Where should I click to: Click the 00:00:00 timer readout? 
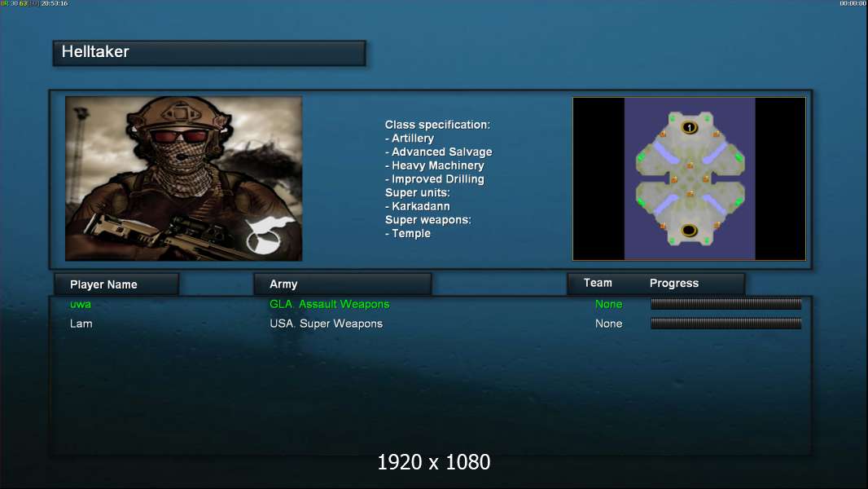[x=853, y=3]
